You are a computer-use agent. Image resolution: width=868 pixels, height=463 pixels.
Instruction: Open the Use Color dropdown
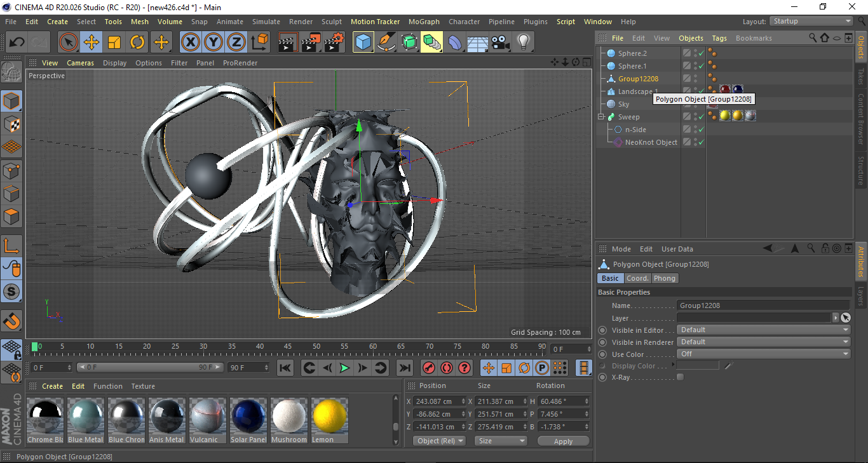coord(763,354)
